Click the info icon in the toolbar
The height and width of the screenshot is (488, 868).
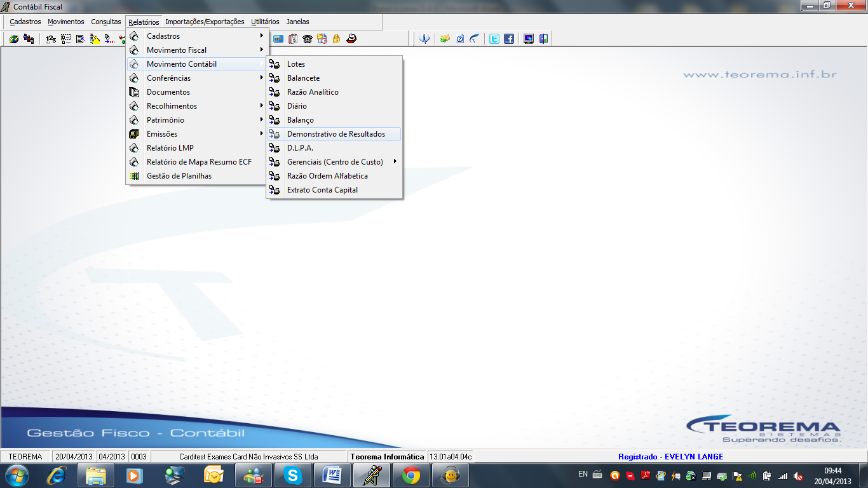(x=424, y=39)
